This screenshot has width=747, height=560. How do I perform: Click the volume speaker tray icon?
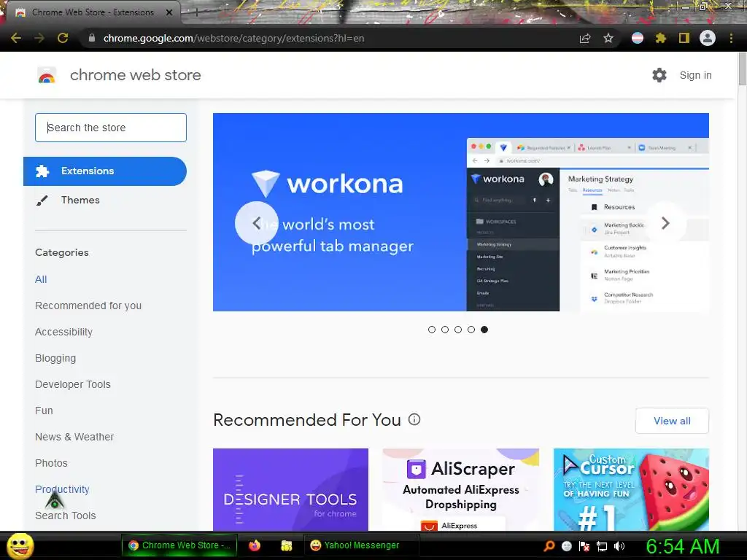[619, 546]
